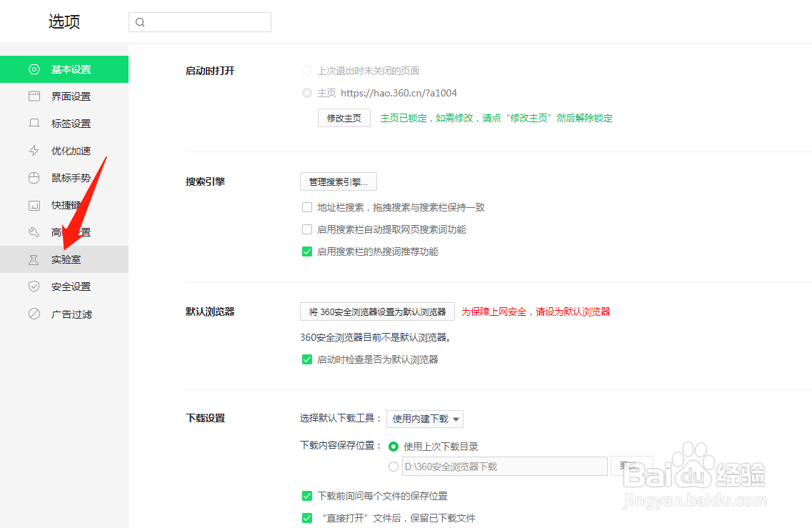The height and width of the screenshot is (528, 812).
Task: Click the D:\360安全浏览器下载 path field
Action: [x=504, y=467]
